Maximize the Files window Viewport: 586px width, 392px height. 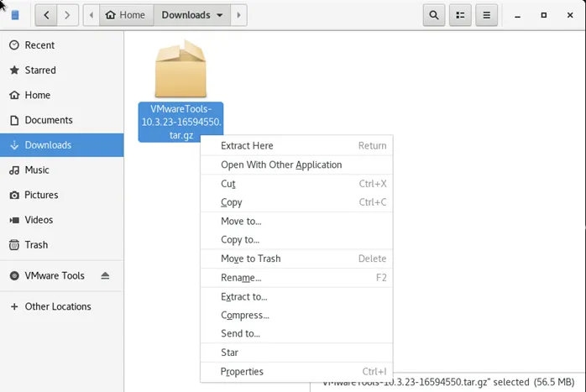point(544,15)
